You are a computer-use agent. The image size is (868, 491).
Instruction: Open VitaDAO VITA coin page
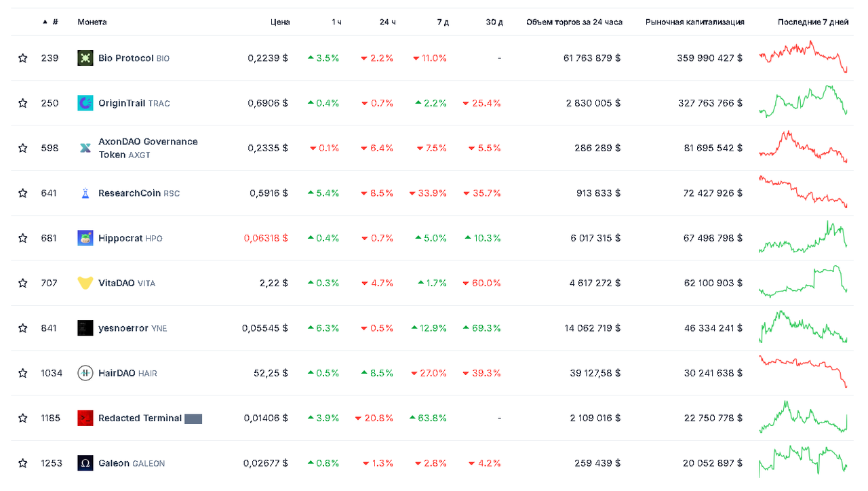pos(127,283)
